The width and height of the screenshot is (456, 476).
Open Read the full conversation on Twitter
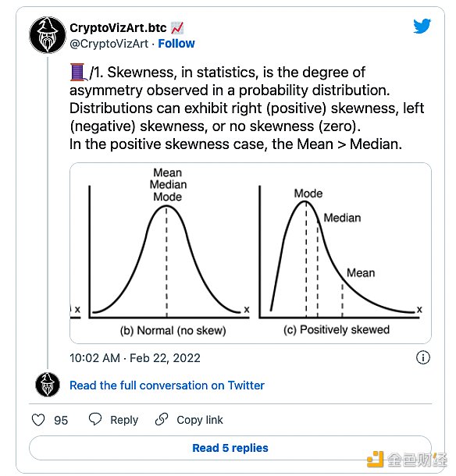tap(167, 385)
